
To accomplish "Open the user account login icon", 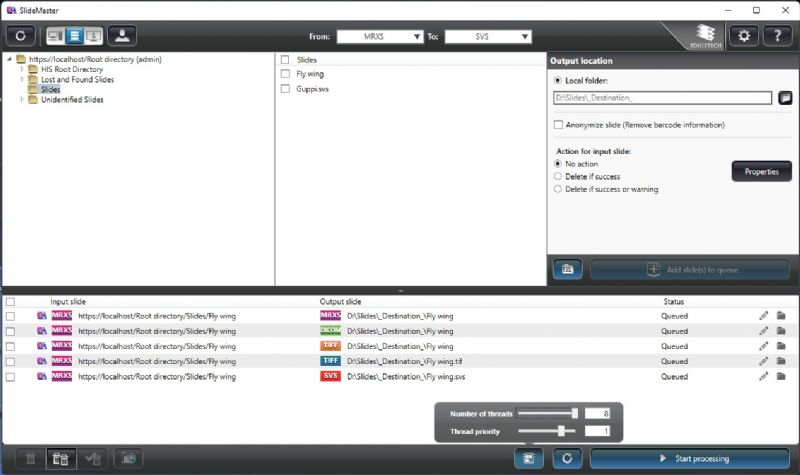I will point(122,36).
